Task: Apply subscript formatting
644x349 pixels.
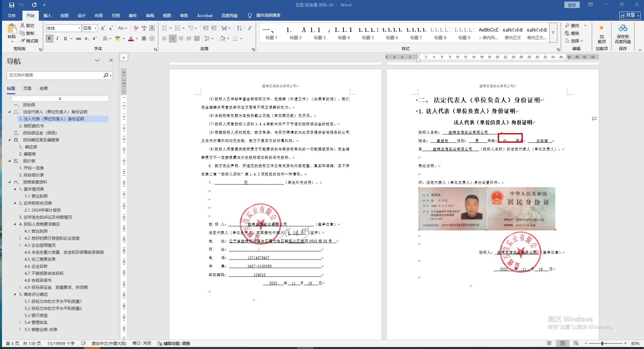Action: (87, 39)
